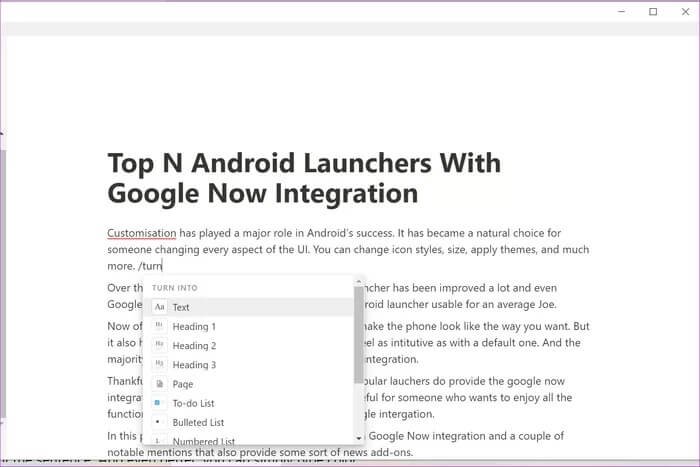
Task: Click the scroll-down arrow of popup menu
Action: (x=358, y=438)
